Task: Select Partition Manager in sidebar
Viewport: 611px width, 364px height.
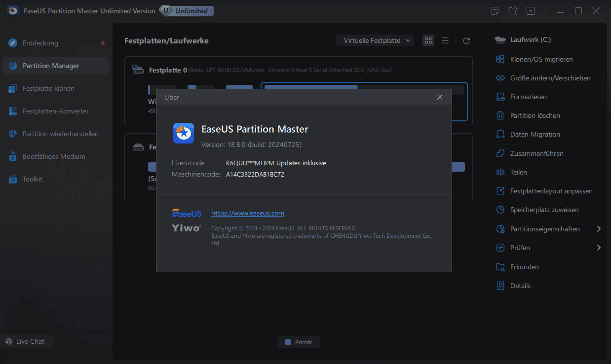Action: [55, 66]
